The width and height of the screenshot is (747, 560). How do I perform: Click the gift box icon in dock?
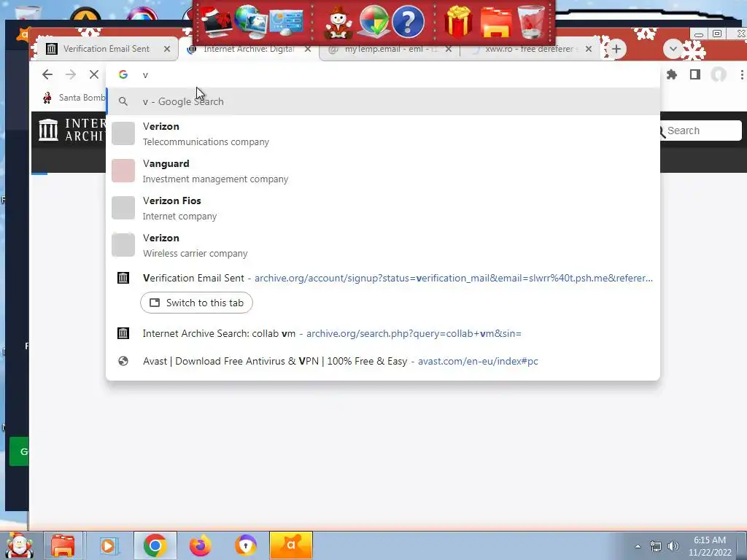tap(458, 21)
